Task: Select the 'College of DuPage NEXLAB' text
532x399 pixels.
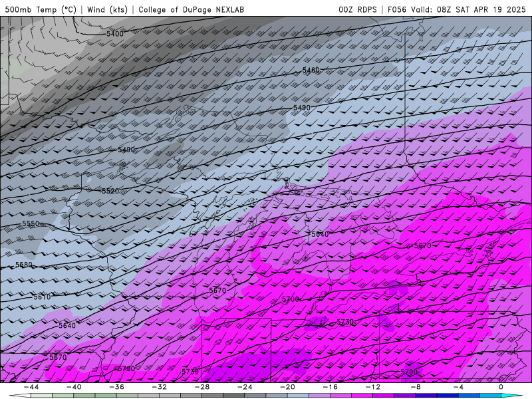Action: (x=191, y=9)
